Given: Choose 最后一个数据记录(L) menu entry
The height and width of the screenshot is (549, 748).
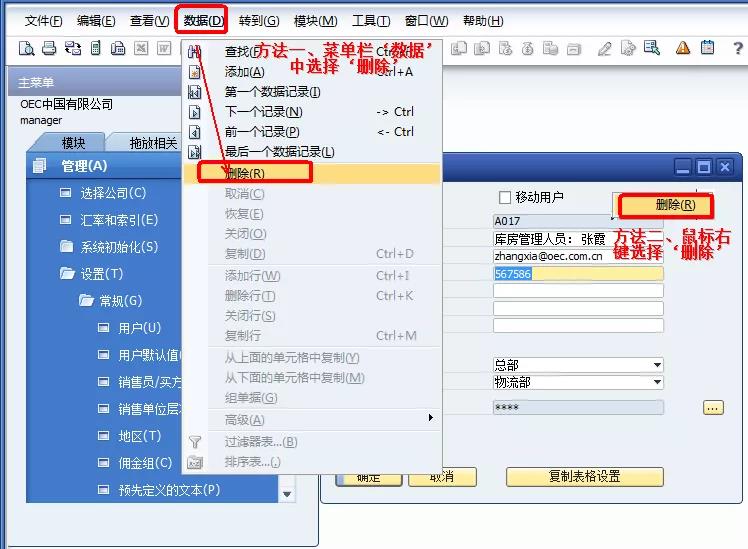Looking at the screenshot, I should (x=312, y=152).
